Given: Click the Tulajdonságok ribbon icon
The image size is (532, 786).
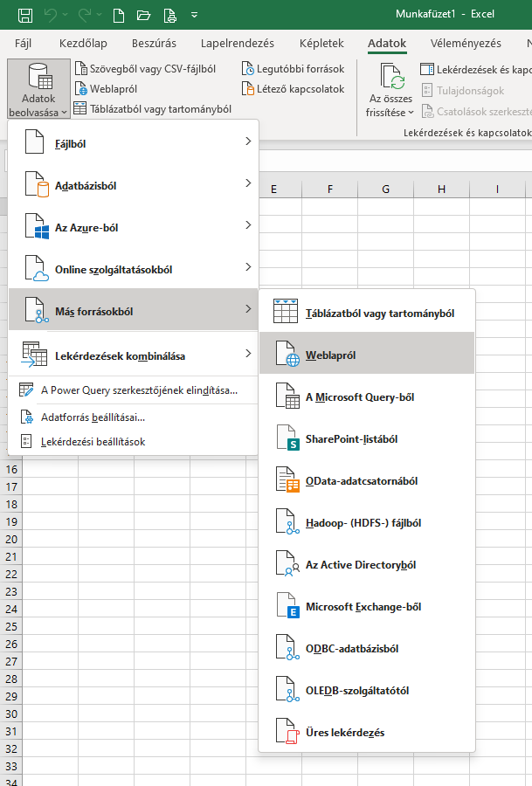Looking at the screenshot, I should pos(426,90).
